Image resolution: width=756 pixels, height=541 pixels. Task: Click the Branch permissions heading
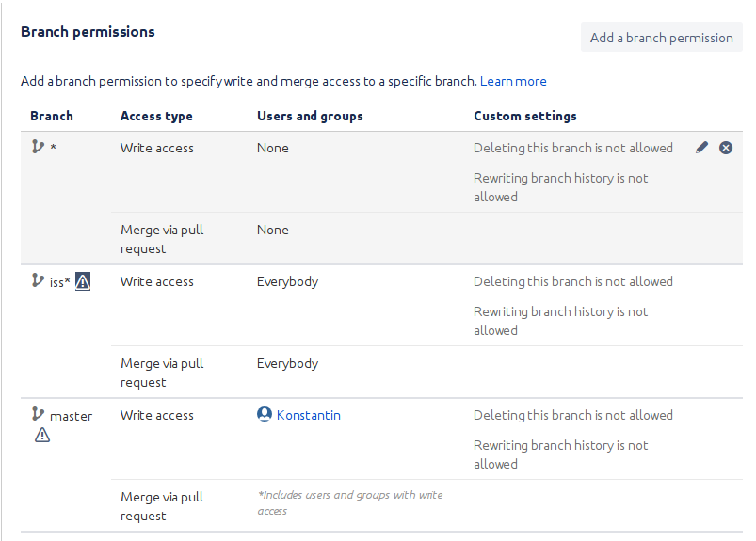pyautogui.click(x=88, y=32)
